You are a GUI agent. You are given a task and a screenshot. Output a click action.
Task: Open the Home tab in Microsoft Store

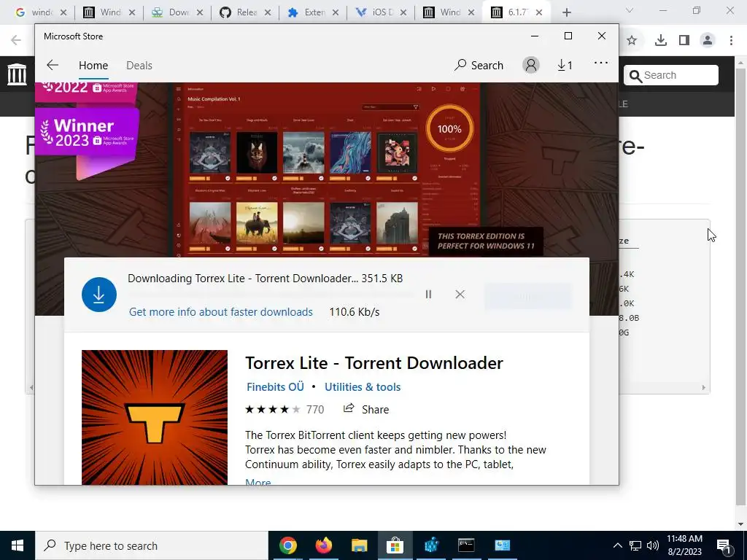pos(93,65)
